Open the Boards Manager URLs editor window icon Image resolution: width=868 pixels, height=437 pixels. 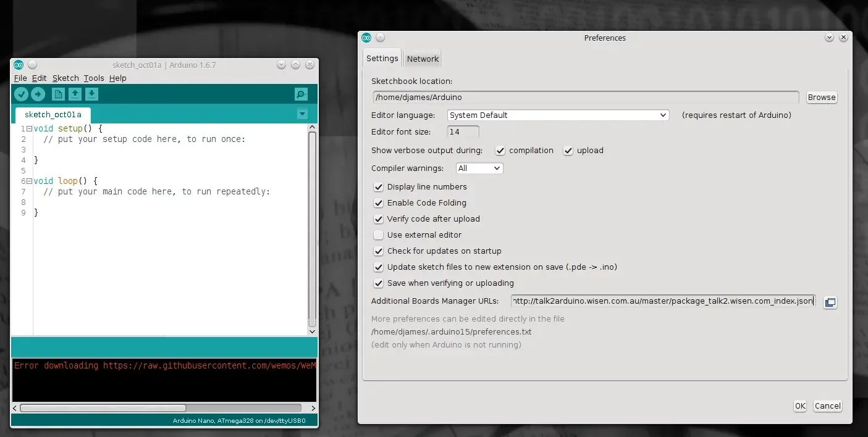click(x=830, y=302)
